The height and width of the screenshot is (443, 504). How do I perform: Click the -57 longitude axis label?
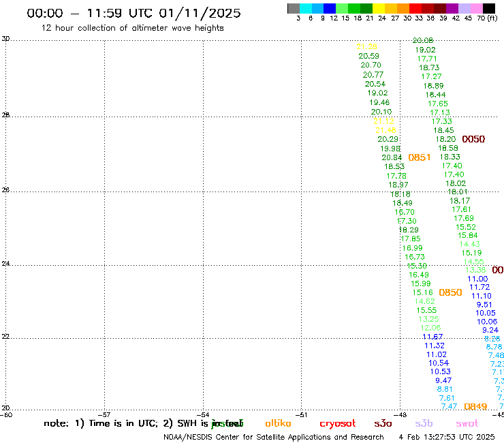104,415
